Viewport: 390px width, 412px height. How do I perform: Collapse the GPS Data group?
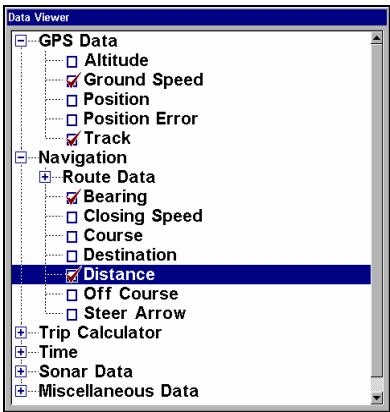(x=21, y=41)
